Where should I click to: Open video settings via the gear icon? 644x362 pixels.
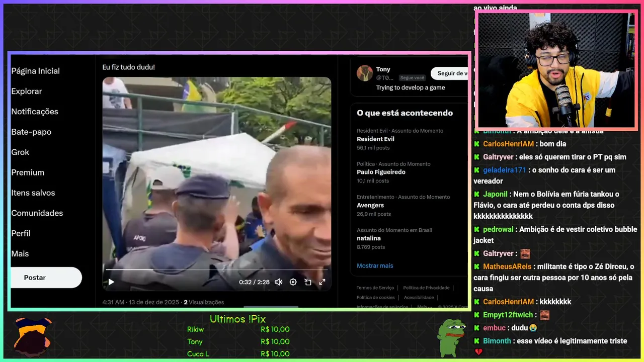tap(293, 282)
